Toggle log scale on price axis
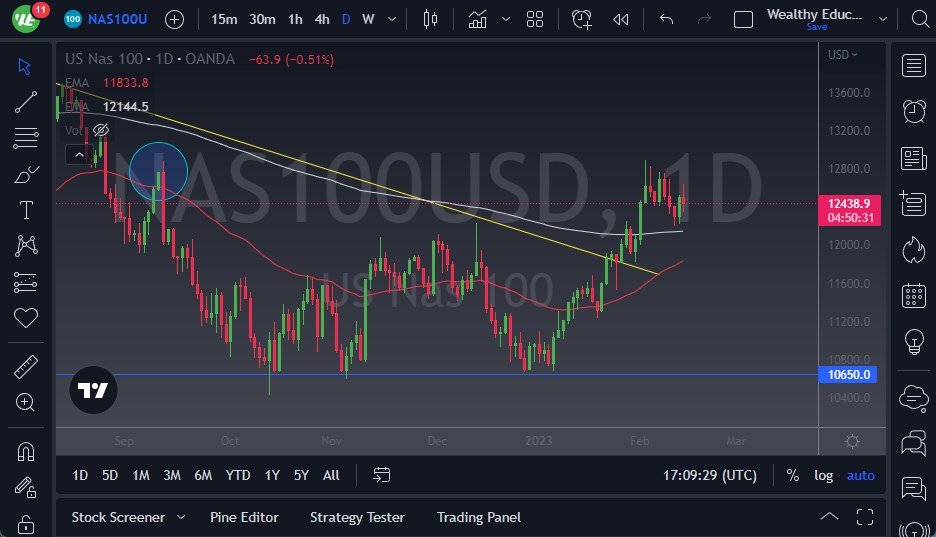 tap(823, 475)
